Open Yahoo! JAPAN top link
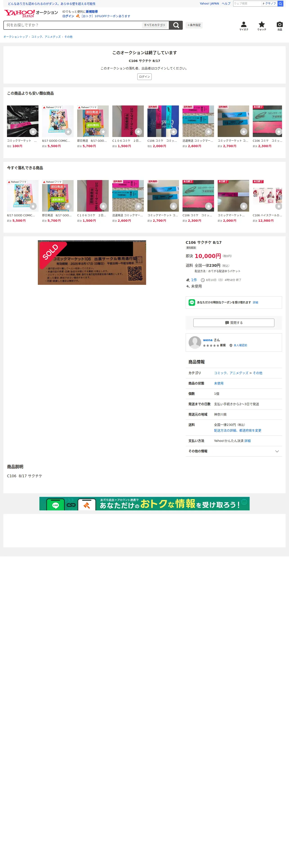This screenshot has height=868, width=289. pos(209,4)
